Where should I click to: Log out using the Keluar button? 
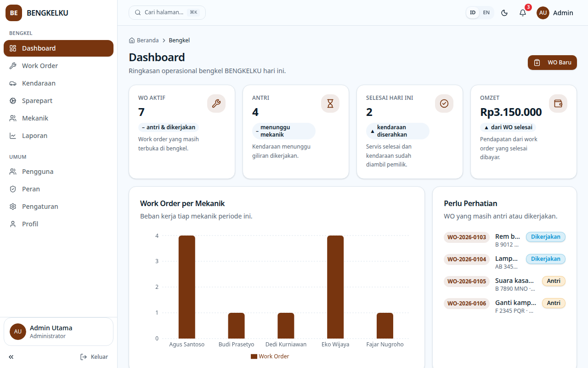click(94, 357)
